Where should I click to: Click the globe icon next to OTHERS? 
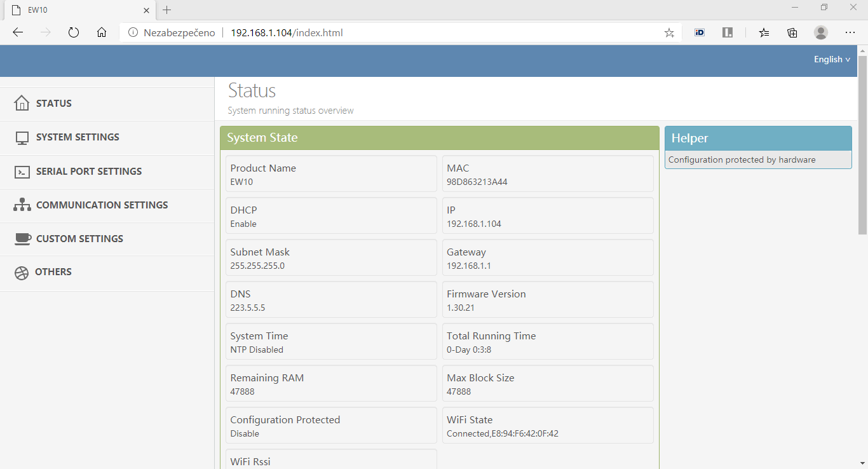22,273
